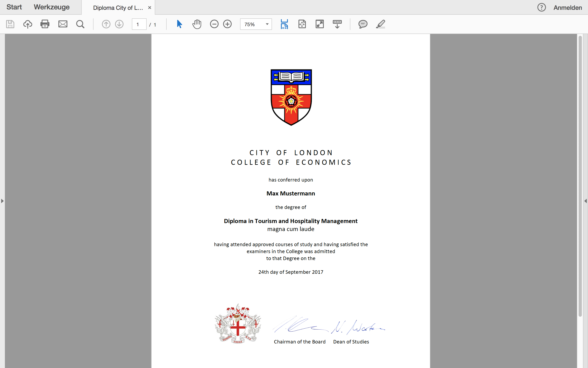588x368 pixels.
Task: Click the 24th day of September 2017 text
Action: coord(291,272)
